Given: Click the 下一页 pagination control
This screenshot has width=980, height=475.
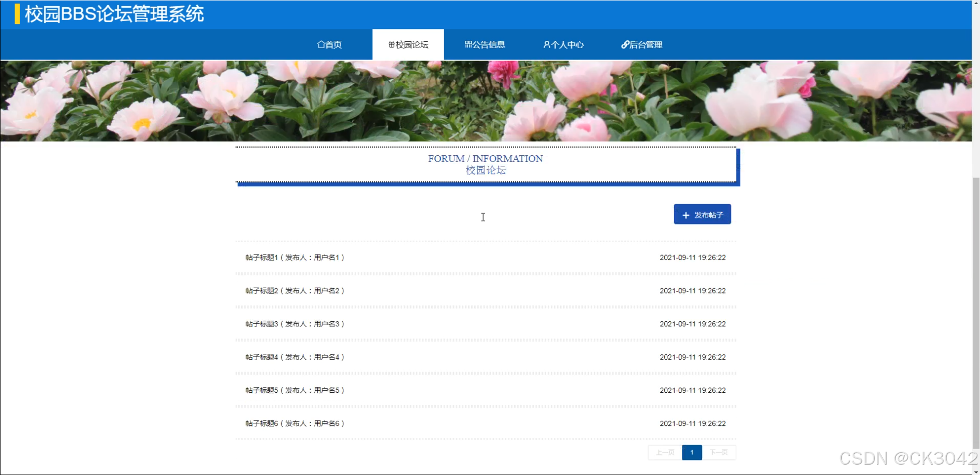Looking at the screenshot, I should click(x=719, y=452).
